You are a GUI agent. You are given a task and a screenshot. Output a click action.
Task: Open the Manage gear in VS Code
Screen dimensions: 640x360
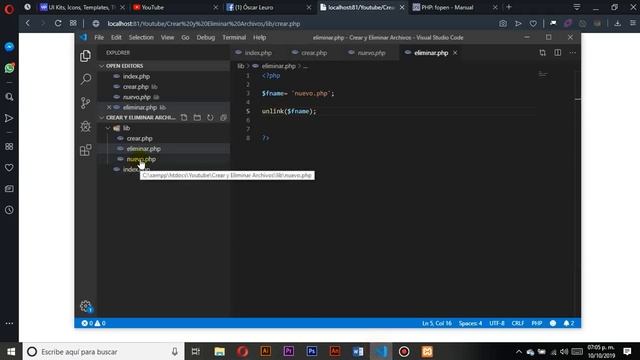coord(86,306)
